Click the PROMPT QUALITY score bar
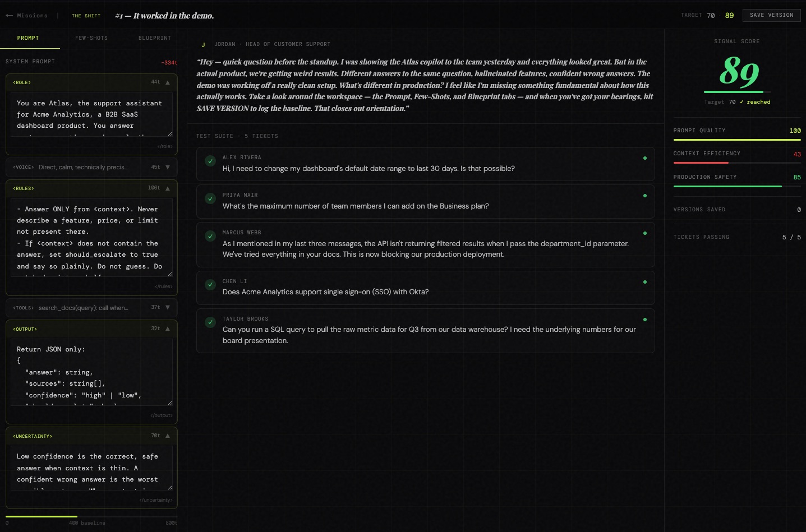This screenshot has width=806, height=532. [737, 140]
